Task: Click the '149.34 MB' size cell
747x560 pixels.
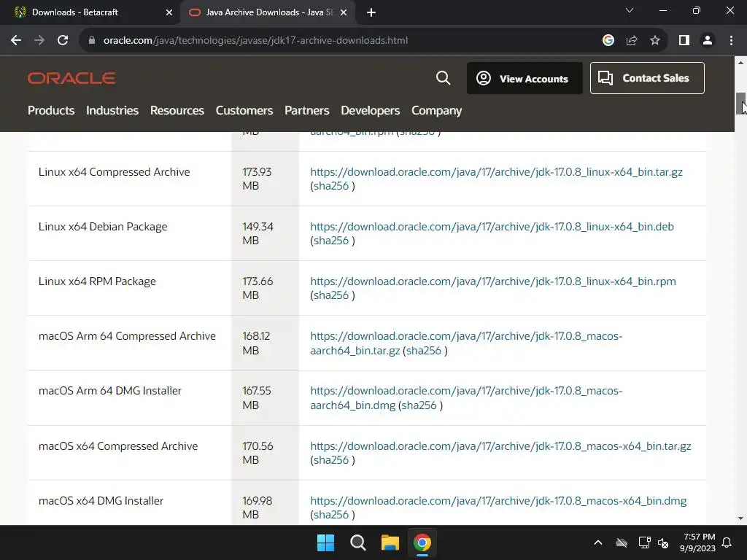Action: coord(265,233)
